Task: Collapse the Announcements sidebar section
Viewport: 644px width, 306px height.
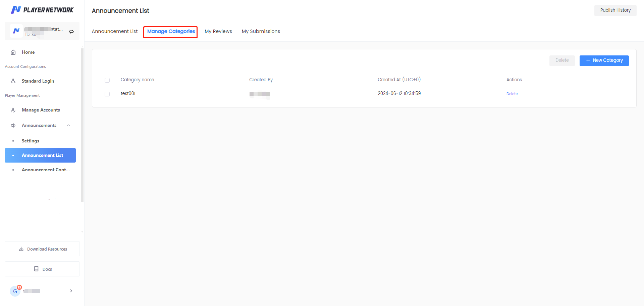Action: (68, 126)
